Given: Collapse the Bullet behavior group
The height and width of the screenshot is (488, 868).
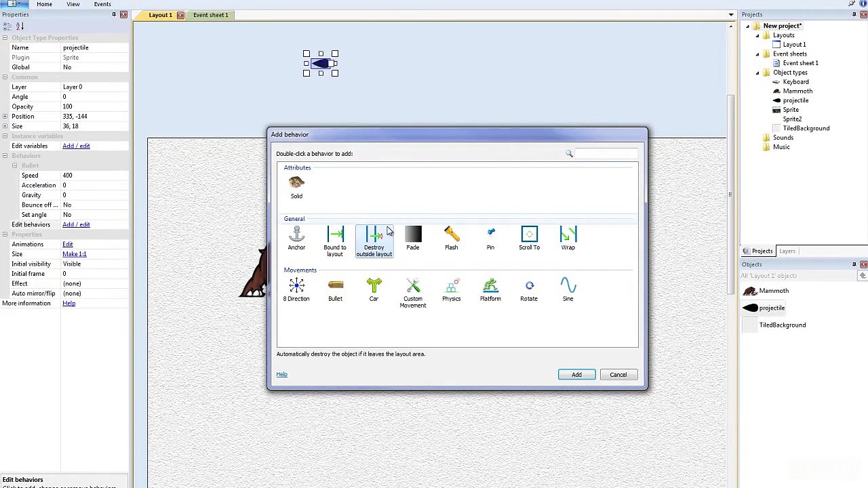Looking at the screenshot, I should tap(15, 166).
